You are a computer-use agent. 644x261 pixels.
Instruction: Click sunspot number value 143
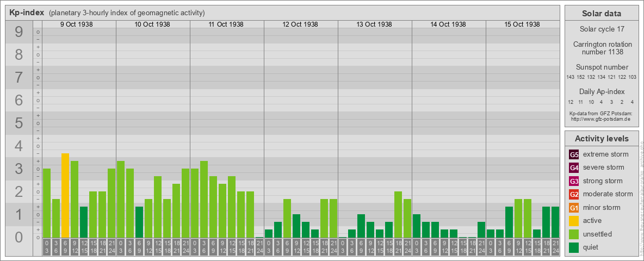click(x=570, y=77)
